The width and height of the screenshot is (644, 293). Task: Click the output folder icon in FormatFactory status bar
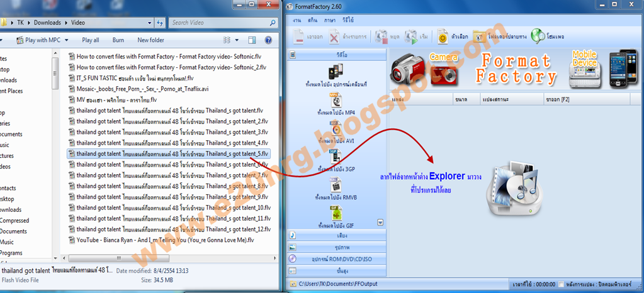click(x=293, y=284)
